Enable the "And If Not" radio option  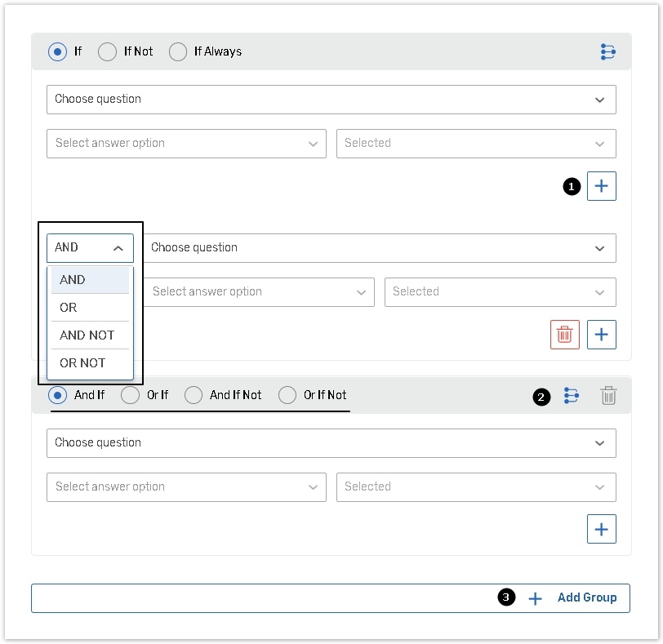(x=194, y=395)
